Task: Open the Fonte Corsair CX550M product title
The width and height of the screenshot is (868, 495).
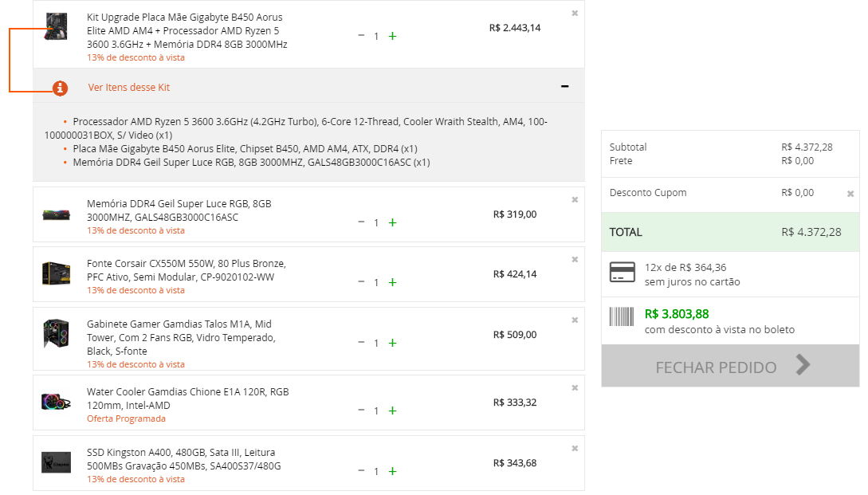Action: pyautogui.click(x=186, y=270)
